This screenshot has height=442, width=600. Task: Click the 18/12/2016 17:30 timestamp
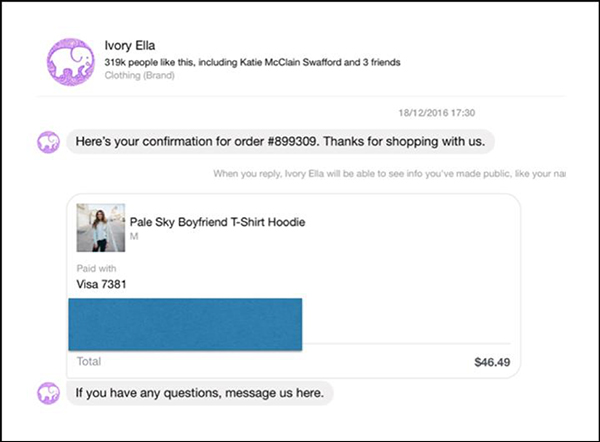[x=437, y=113]
